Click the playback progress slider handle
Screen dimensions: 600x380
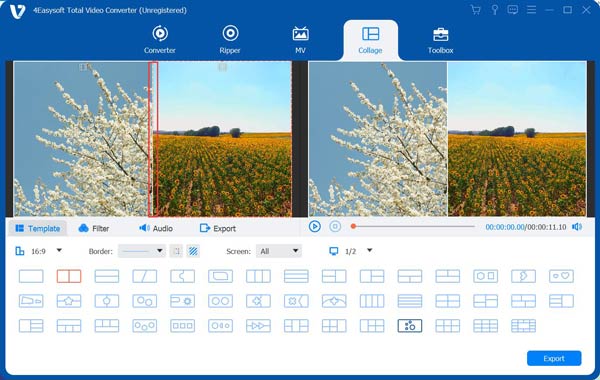coord(354,227)
